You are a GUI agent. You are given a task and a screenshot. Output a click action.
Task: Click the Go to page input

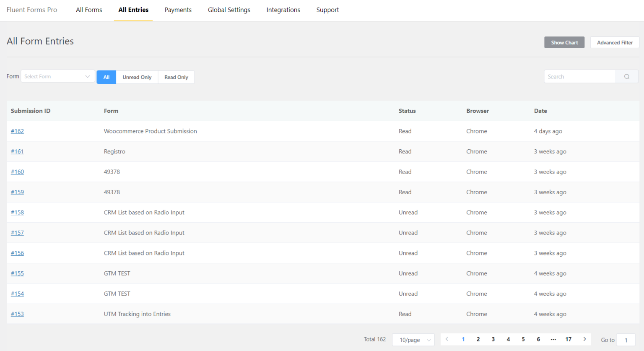pos(626,340)
